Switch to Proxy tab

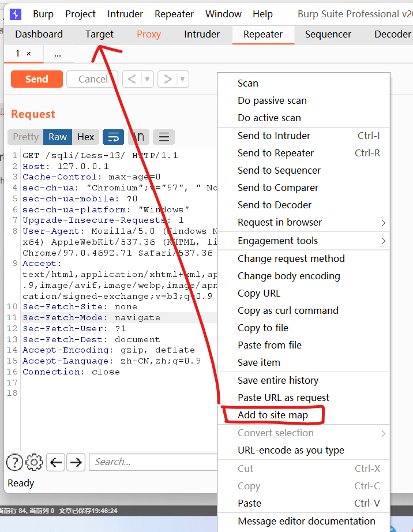[148, 34]
